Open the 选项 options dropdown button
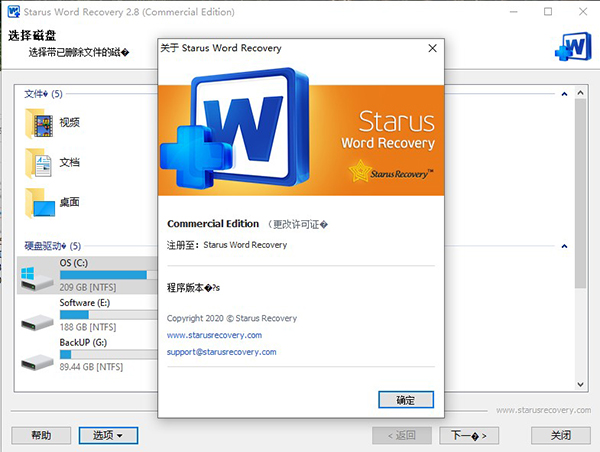This screenshot has width=600, height=452. point(108,435)
